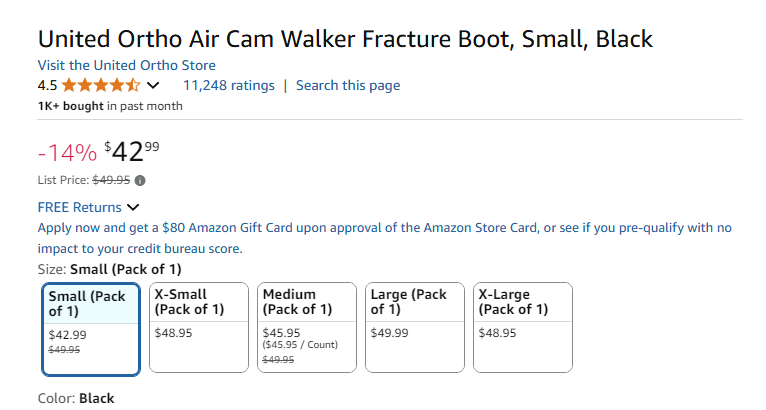Click the product title heading

(345, 40)
